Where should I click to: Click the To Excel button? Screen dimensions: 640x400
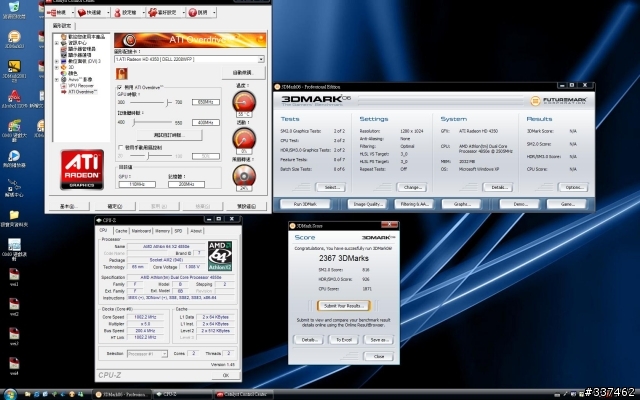pyautogui.click(x=344, y=340)
